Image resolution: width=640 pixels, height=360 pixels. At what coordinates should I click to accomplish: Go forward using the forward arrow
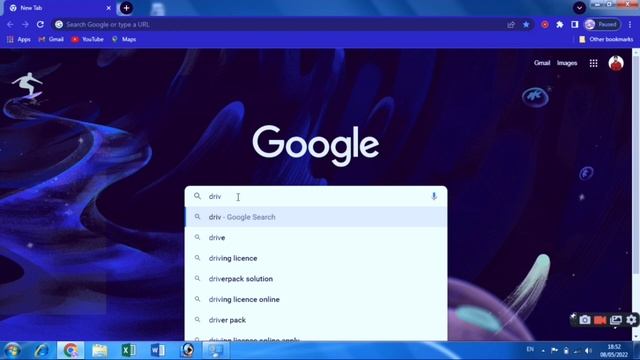(x=25, y=24)
